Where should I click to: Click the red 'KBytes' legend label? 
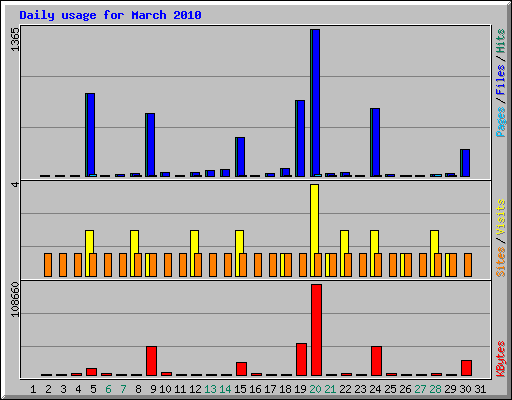tap(501, 359)
